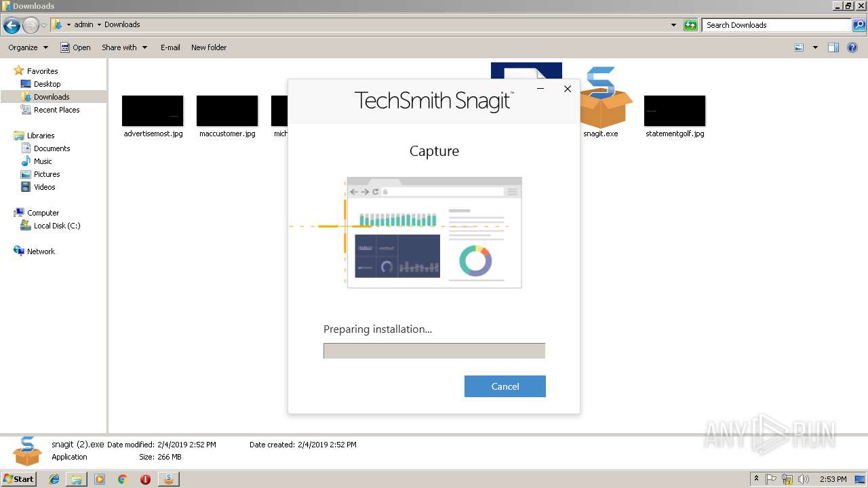Click the red Opera taskbar icon
The width and height of the screenshot is (868, 488).
tap(145, 479)
